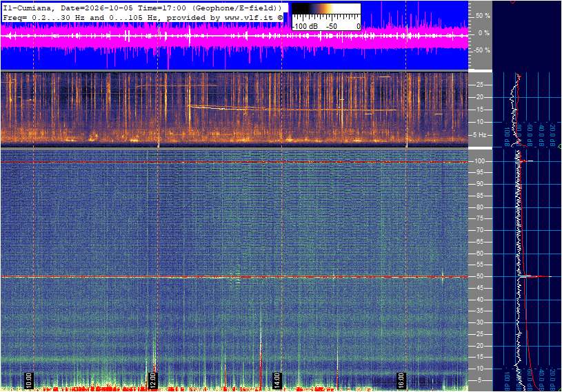Click the 70 frequency label on lower axis

click(479, 230)
